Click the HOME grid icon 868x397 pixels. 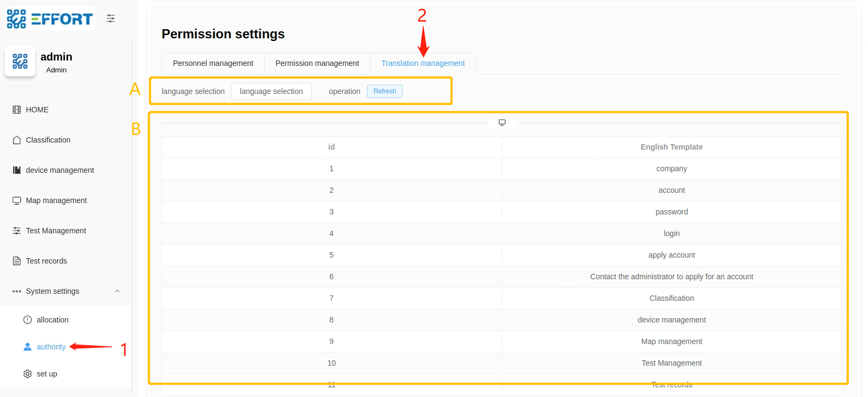click(x=17, y=110)
